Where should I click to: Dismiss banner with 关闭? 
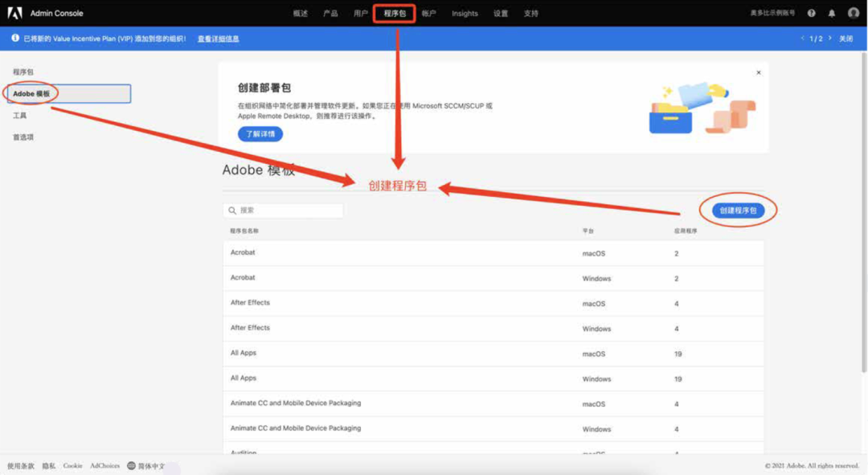tap(845, 39)
